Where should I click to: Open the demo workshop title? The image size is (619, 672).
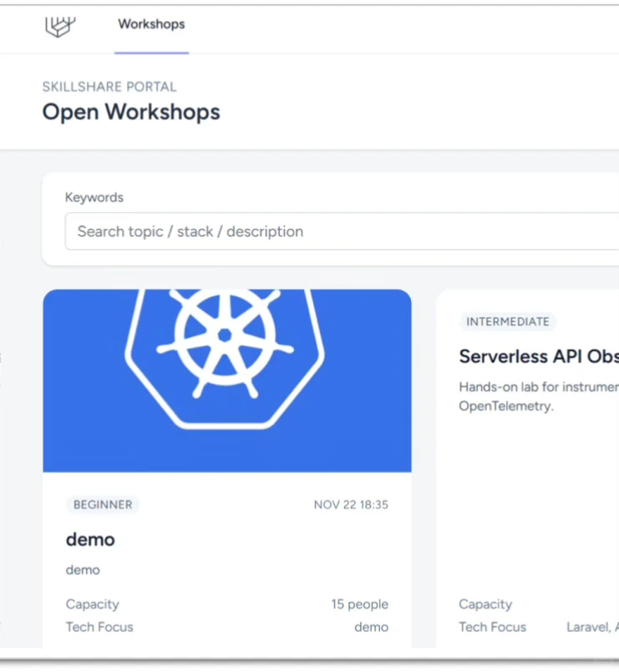click(90, 540)
